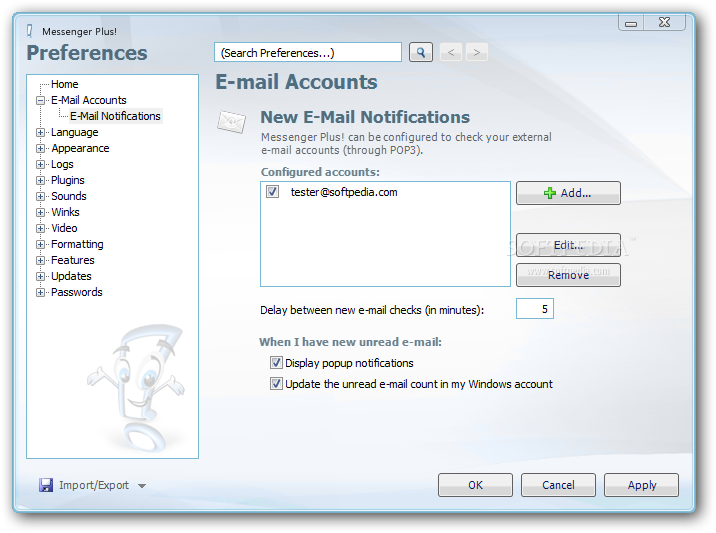Open the Language preferences label
Viewport: 716px width, 533px height.
(74, 132)
